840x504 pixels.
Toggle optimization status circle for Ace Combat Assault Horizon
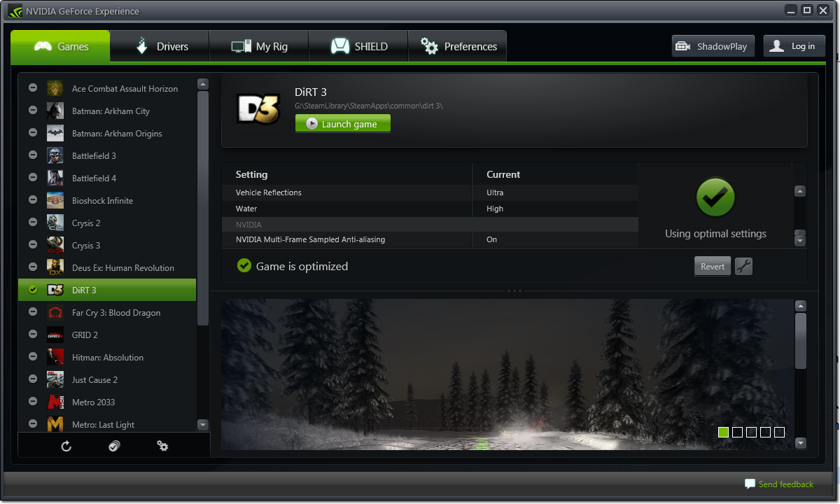tap(33, 88)
